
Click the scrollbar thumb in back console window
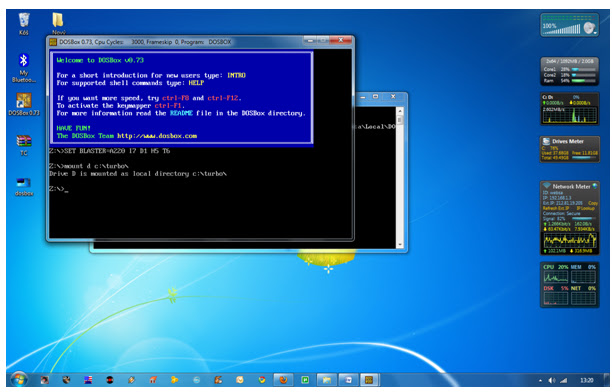click(400, 120)
